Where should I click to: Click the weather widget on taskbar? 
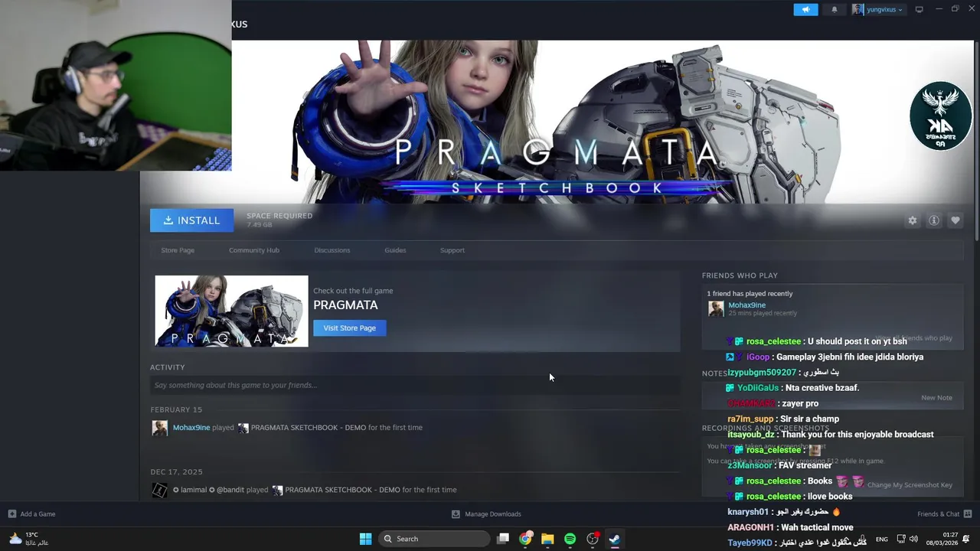click(29, 539)
